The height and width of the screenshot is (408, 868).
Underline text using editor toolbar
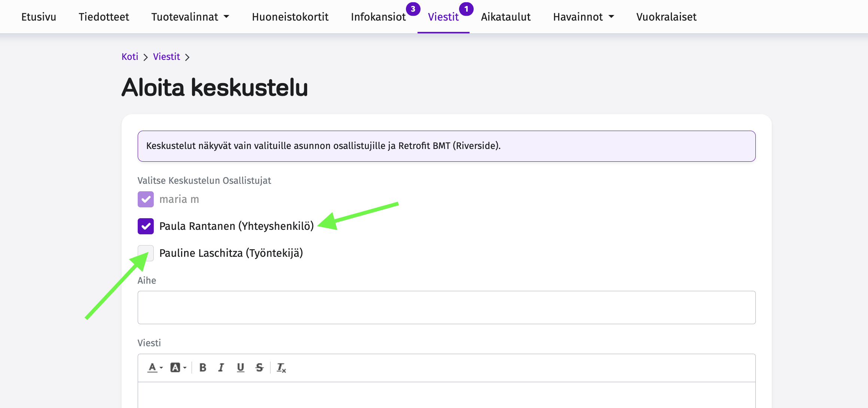[x=241, y=368]
